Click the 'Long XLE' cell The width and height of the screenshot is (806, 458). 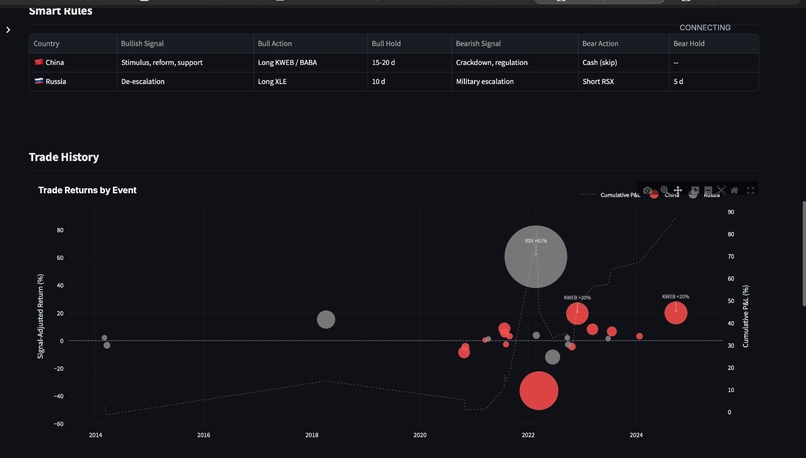pyautogui.click(x=310, y=82)
